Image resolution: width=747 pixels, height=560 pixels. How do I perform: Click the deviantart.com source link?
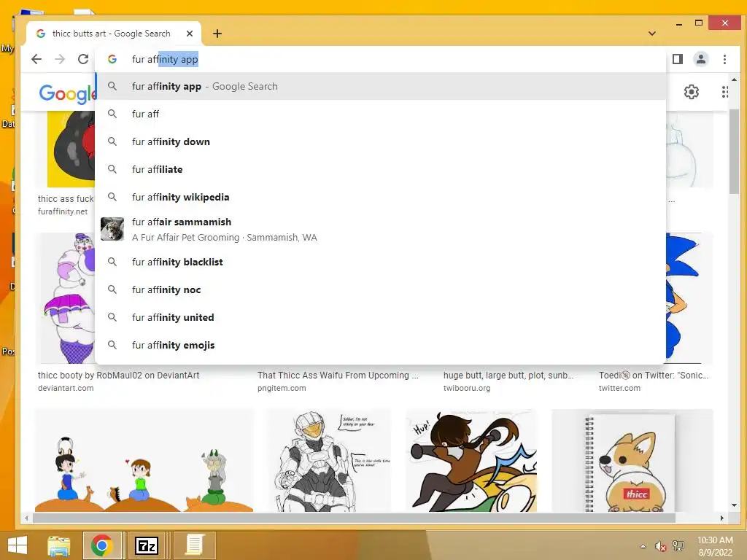(x=66, y=388)
